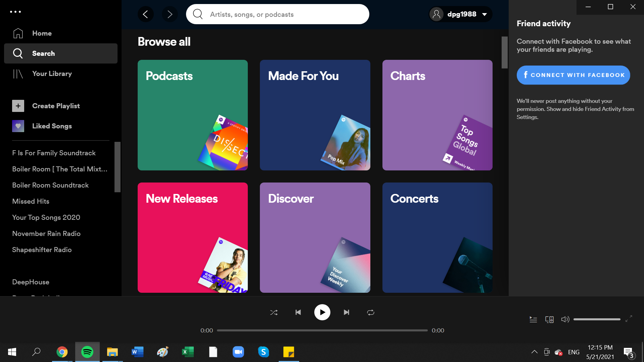Toggle shuffle playback
Viewport: 644px width, 362px height.
274,312
